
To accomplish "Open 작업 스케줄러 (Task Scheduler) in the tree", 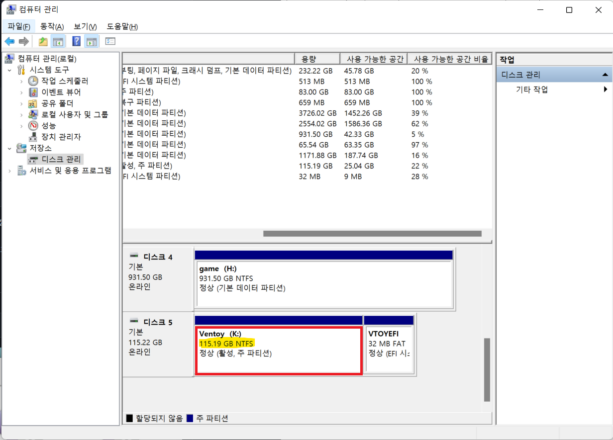I will pyautogui.click(x=64, y=81).
